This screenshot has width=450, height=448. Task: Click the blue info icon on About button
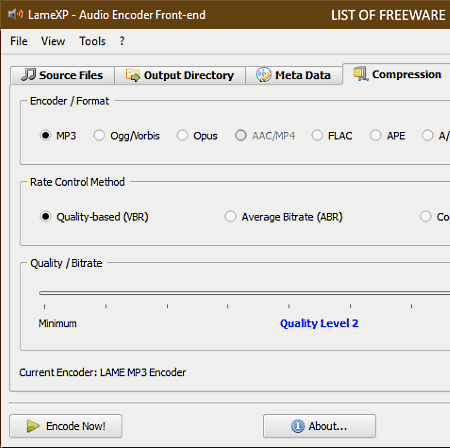pyautogui.click(x=298, y=426)
